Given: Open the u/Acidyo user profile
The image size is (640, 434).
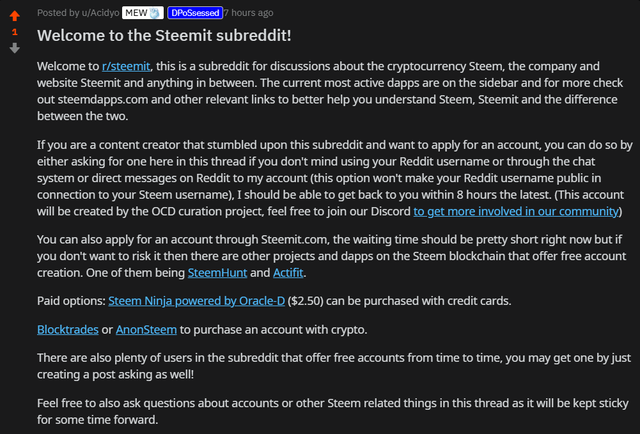Looking at the screenshot, I should coord(95,13).
